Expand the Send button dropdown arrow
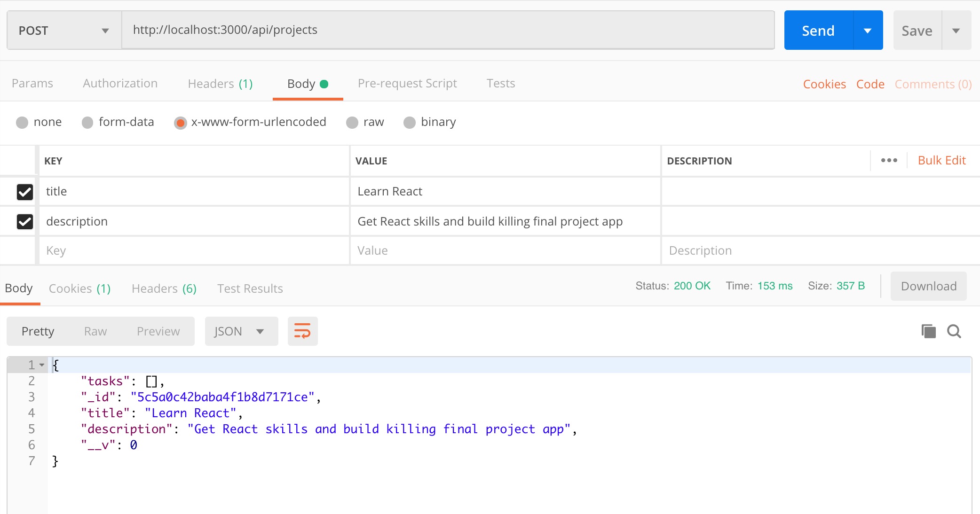The image size is (980, 514). tap(868, 31)
